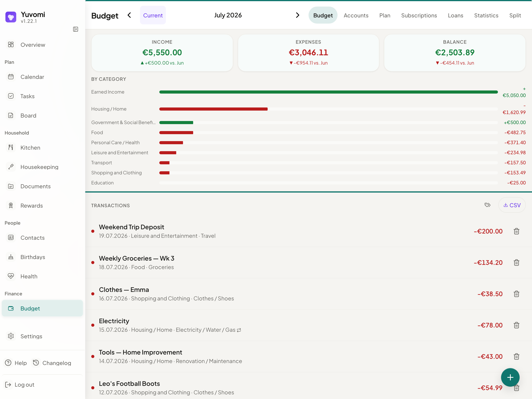This screenshot has width=532, height=399.
Task: Click the Yuvomi app logo
Action: [11, 17]
